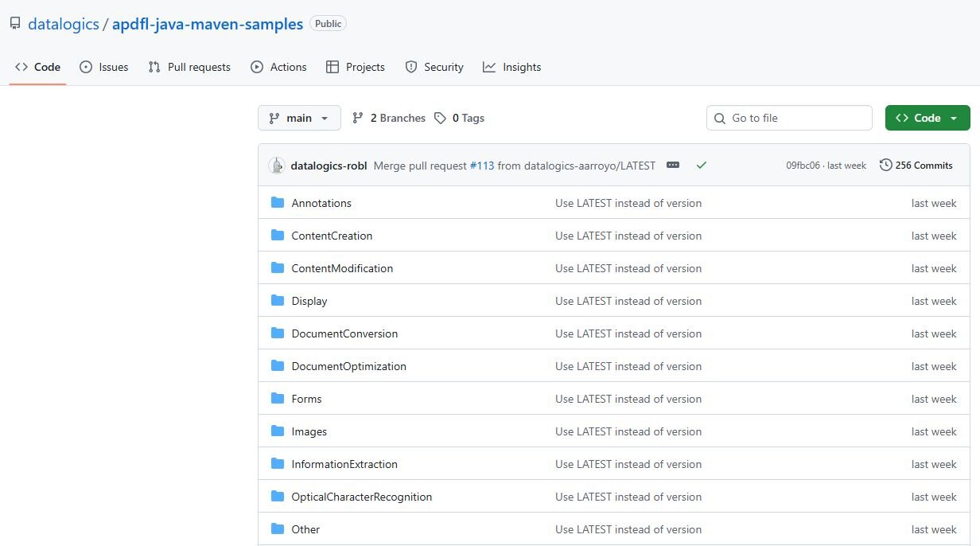Click the Annotations folder icon
Image resolution: width=980 pixels, height=546 pixels.
278,203
